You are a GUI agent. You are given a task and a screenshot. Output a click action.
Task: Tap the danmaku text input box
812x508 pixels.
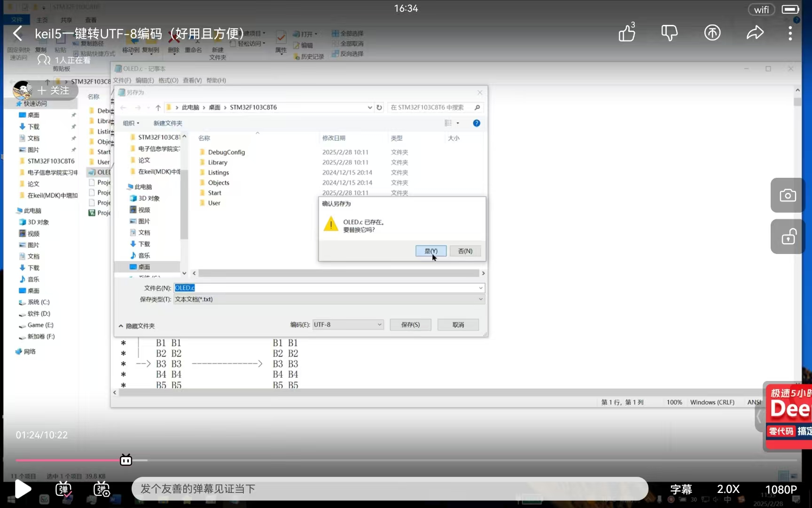(x=390, y=489)
